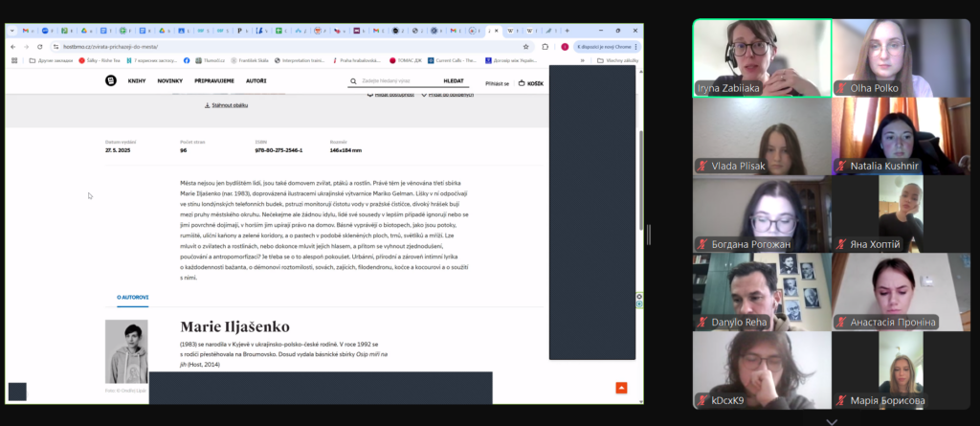Click the Marie Iljašenko author photo
This screenshot has width=980, height=426.
point(126,351)
